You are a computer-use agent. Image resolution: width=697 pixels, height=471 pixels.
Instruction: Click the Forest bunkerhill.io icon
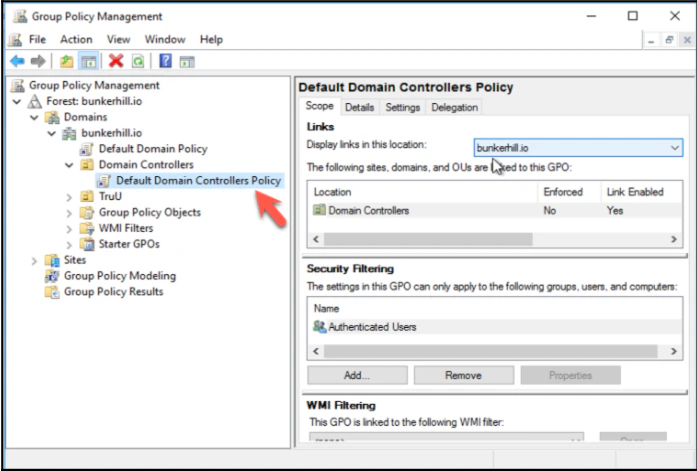[x=35, y=101]
